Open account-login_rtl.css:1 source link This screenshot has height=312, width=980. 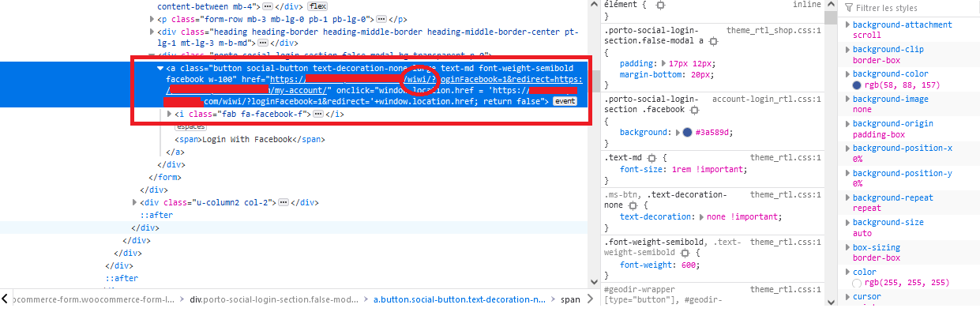pyautogui.click(x=768, y=100)
